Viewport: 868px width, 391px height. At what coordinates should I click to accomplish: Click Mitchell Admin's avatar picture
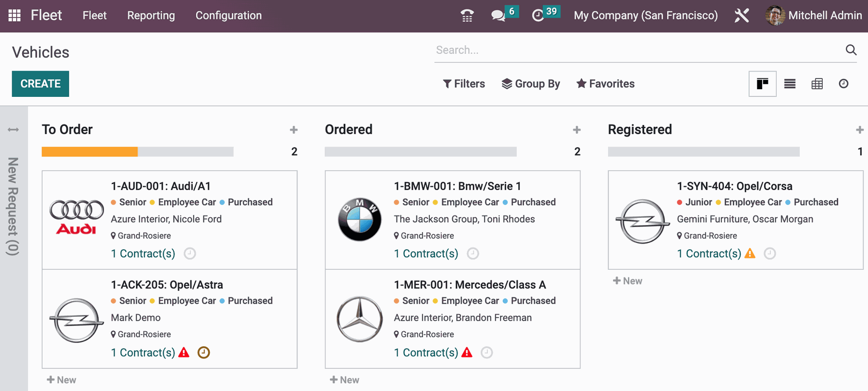[x=775, y=15]
